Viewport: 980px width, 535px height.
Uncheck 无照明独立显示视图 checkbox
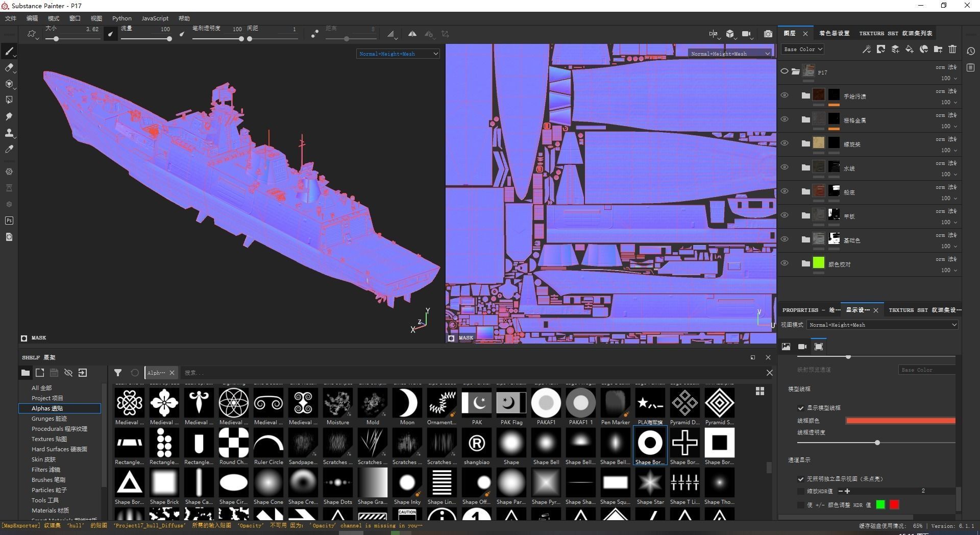click(801, 479)
